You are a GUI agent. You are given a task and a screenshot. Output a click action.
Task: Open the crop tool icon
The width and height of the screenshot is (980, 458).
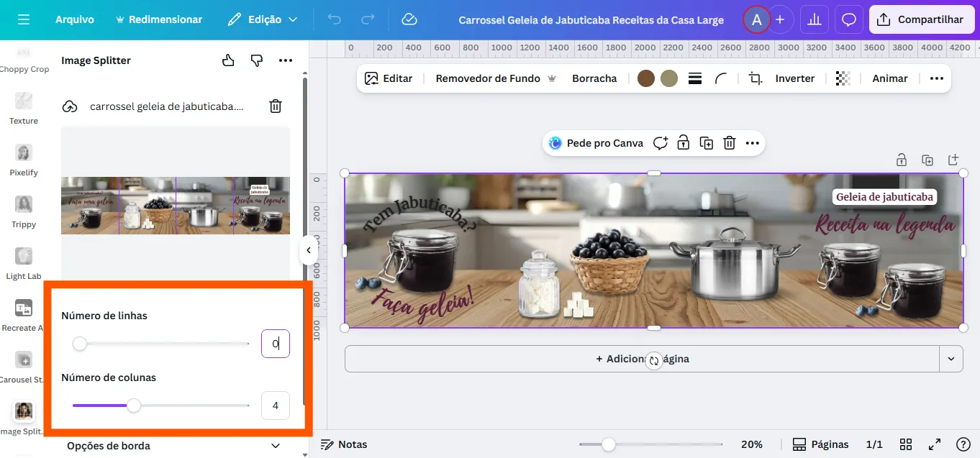click(755, 78)
